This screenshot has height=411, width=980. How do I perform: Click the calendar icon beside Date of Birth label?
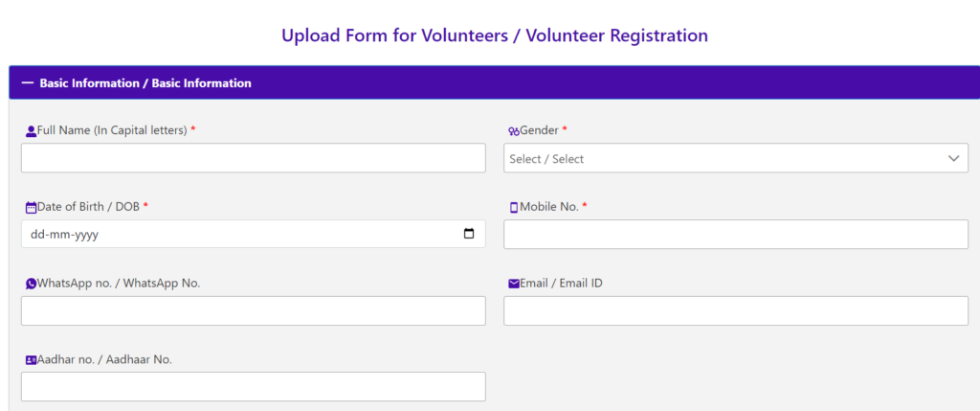[x=31, y=208]
